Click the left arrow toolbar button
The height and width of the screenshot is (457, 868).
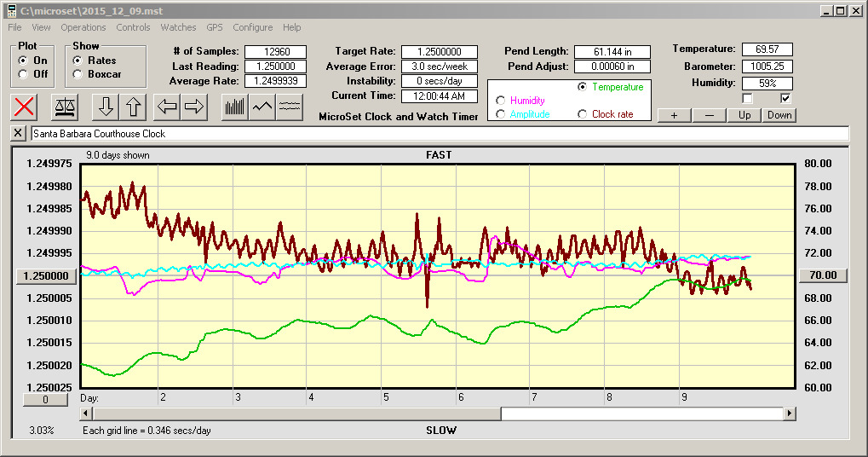coord(167,107)
